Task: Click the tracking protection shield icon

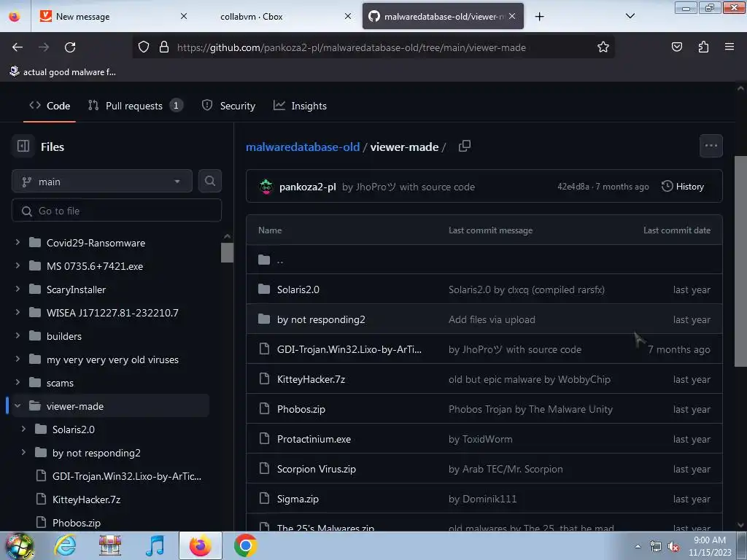Action: tap(144, 47)
